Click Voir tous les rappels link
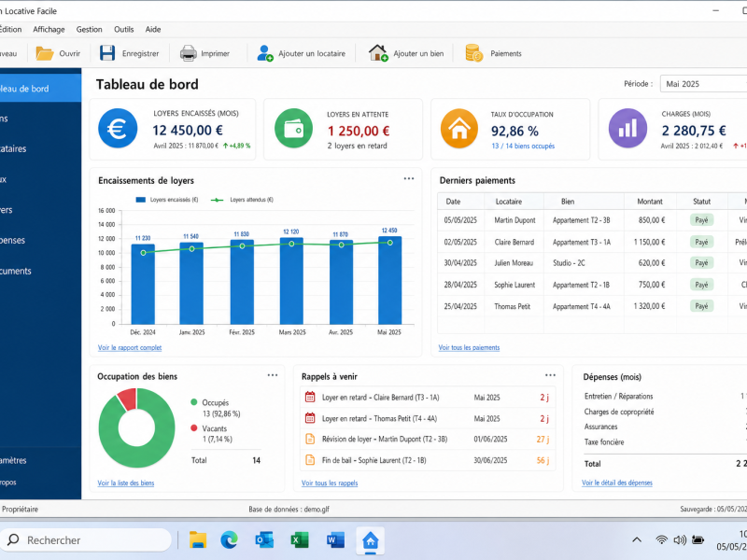This screenshot has width=747, height=560. coord(330,483)
